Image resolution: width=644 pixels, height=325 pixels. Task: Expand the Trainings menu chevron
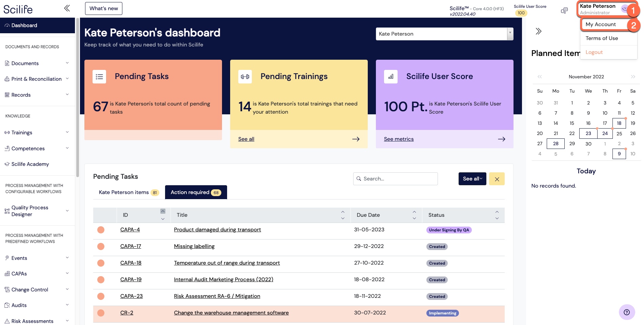67,132
